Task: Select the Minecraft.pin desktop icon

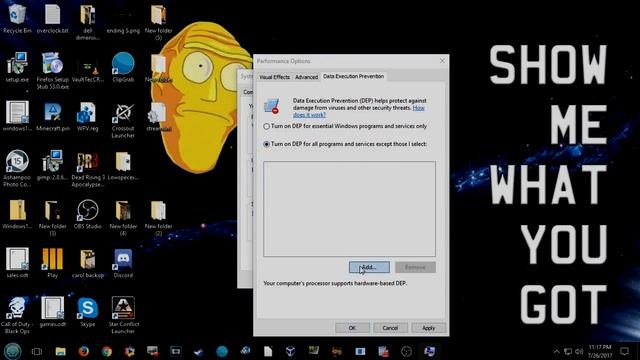Action: pos(52,116)
